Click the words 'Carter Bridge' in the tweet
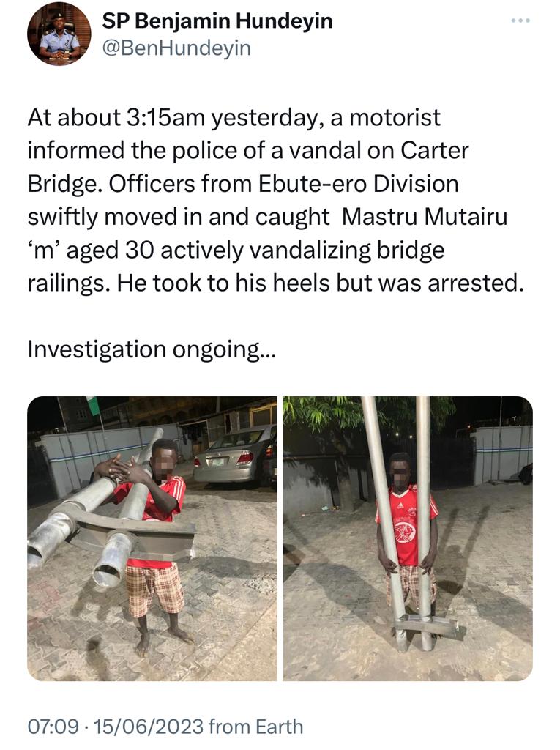The image size is (560, 750). tap(248, 167)
